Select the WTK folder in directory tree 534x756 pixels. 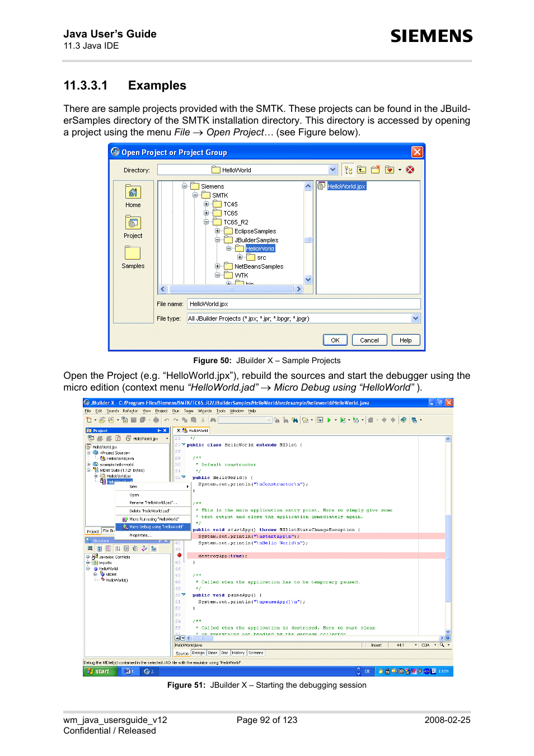tap(241, 275)
